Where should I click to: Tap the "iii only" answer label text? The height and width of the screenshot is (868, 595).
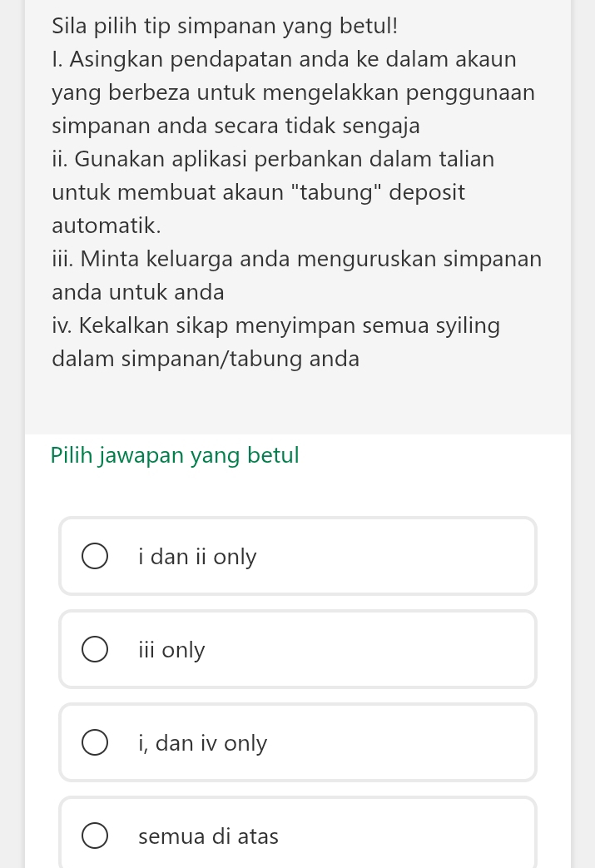coord(171,650)
